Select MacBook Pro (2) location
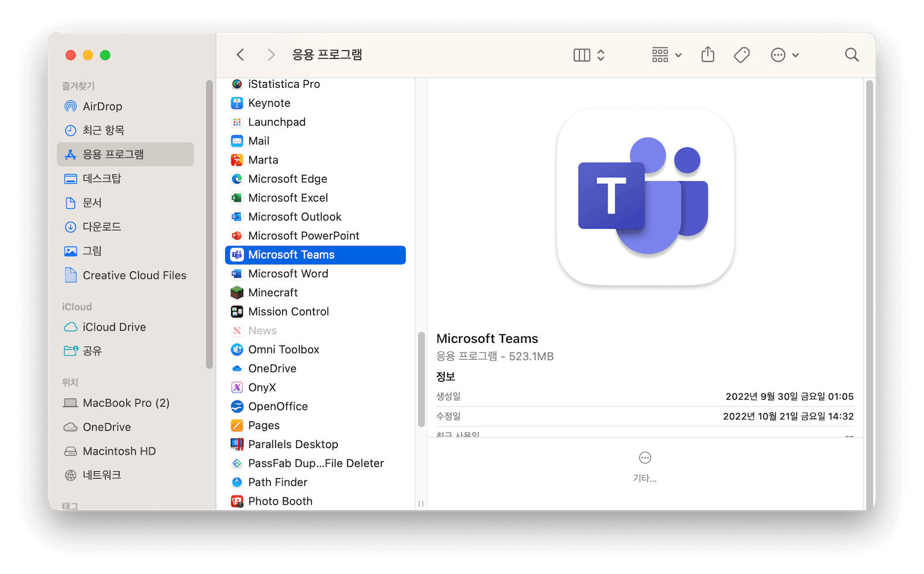The height and width of the screenshot is (574, 924). [125, 403]
